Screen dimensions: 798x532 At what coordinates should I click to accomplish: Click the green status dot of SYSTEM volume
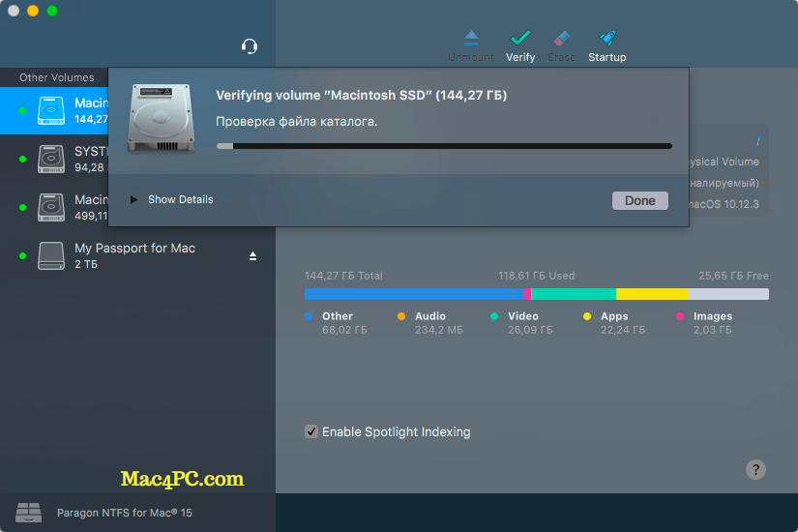(22, 159)
